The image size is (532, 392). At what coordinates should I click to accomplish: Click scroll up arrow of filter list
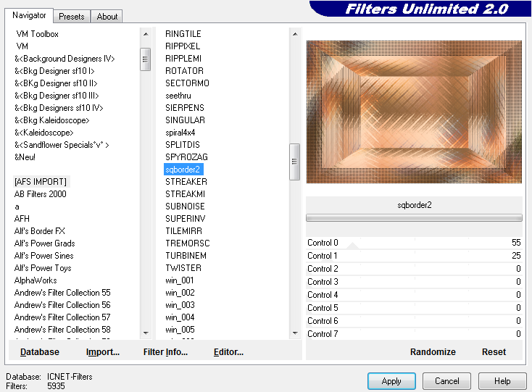tap(295, 34)
